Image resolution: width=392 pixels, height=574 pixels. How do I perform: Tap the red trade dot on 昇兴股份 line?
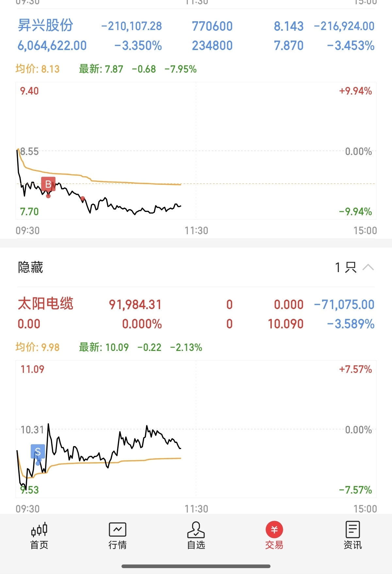click(x=83, y=199)
